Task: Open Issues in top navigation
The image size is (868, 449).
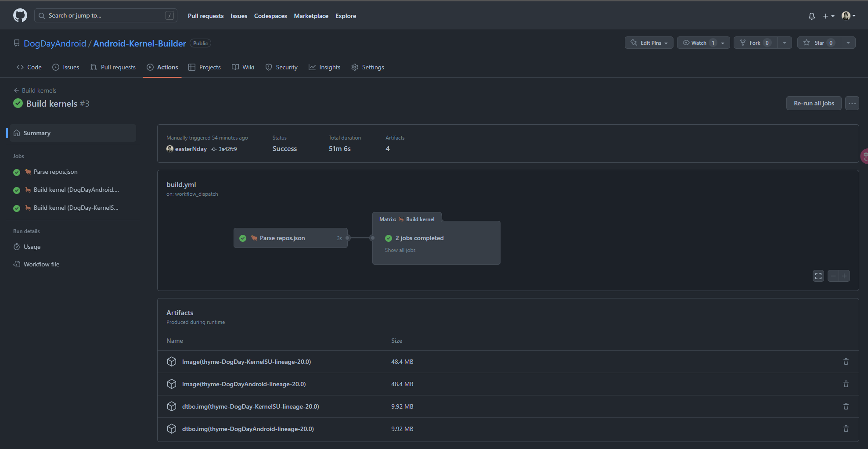Action: pos(239,16)
